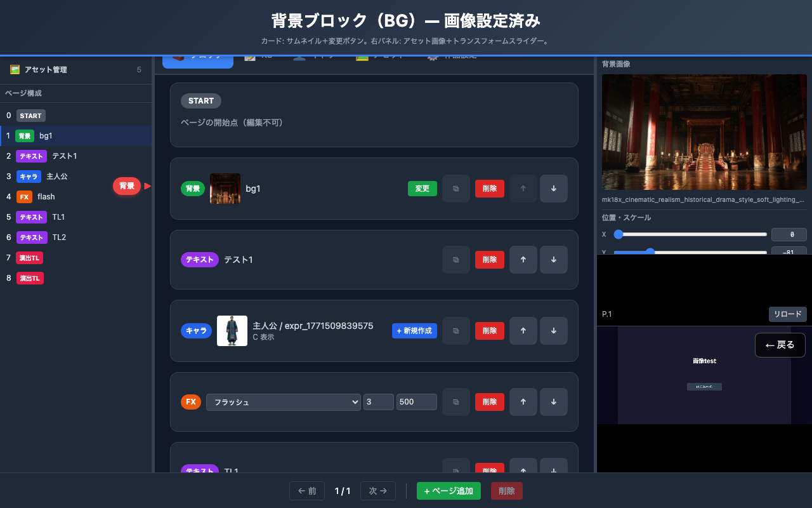Go to next page with 次 →
Viewport: 812px width, 508px height.
(378, 491)
